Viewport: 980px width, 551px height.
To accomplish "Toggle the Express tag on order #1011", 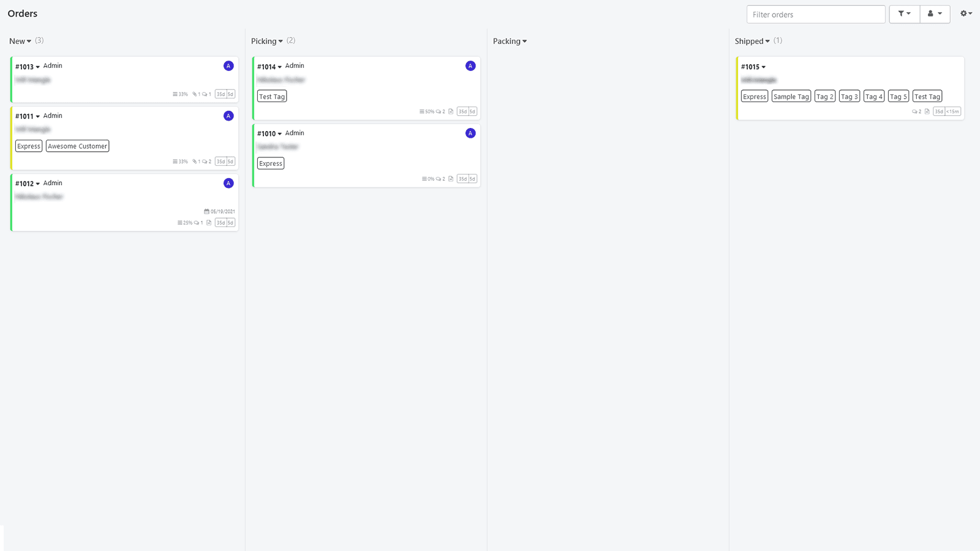I will pos(29,146).
